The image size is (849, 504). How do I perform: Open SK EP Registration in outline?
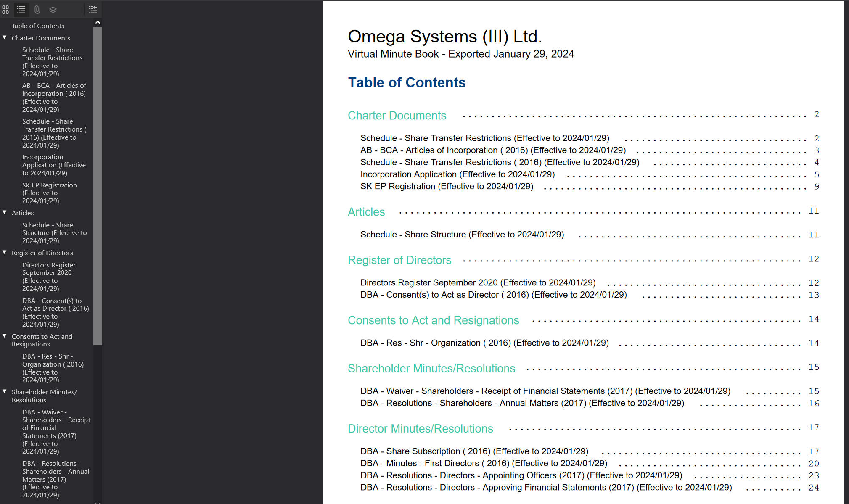(x=49, y=193)
